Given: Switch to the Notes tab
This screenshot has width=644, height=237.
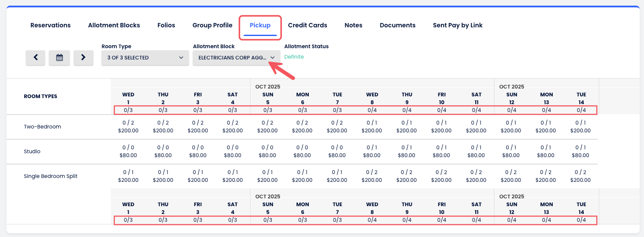Looking at the screenshot, I should click(353, 25).
